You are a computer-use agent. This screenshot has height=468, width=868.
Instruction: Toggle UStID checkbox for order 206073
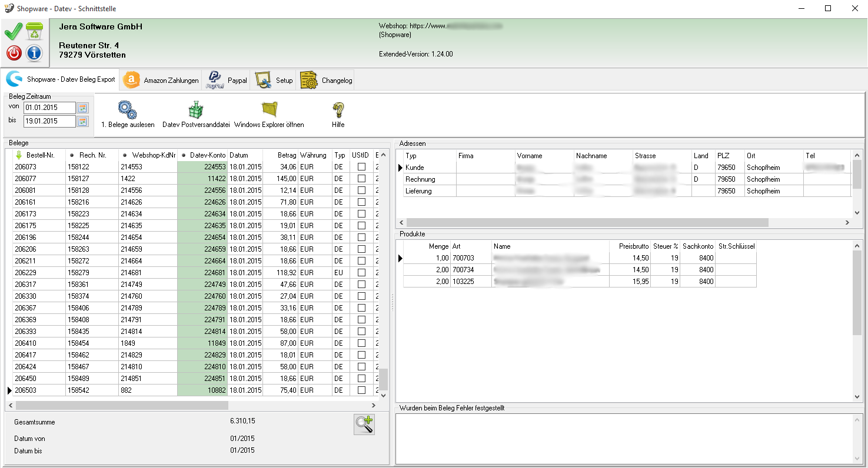click(361, 167)
